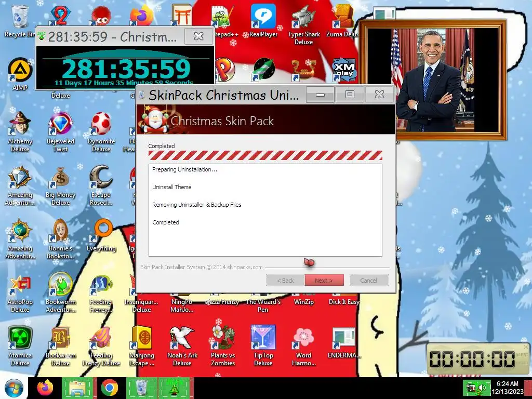Viewport: 532px width, 399px height.
Task: Click the volume speaker tray icon
Action: pyautogui.click(x=482, y=388)
